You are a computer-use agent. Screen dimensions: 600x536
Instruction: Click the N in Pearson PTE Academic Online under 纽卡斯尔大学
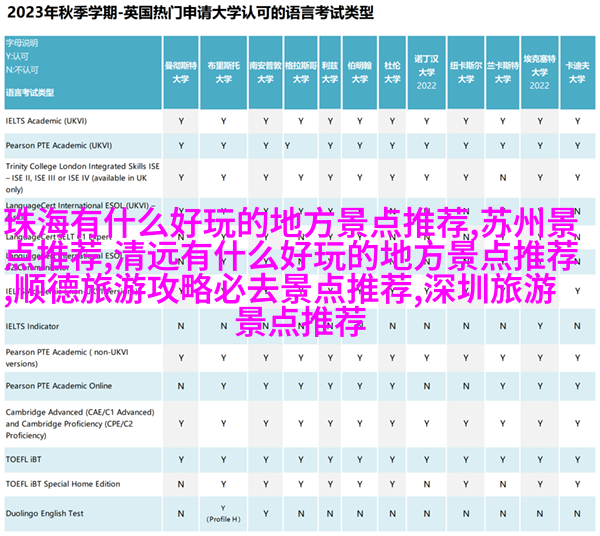pyautogui.click(x=466, y=386)
